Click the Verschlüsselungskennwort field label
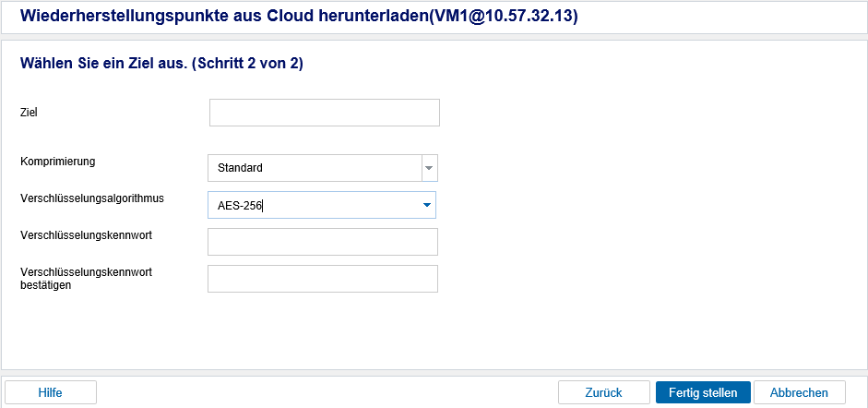The width and height of the screenshot is (868, 408). coord(86,234)
